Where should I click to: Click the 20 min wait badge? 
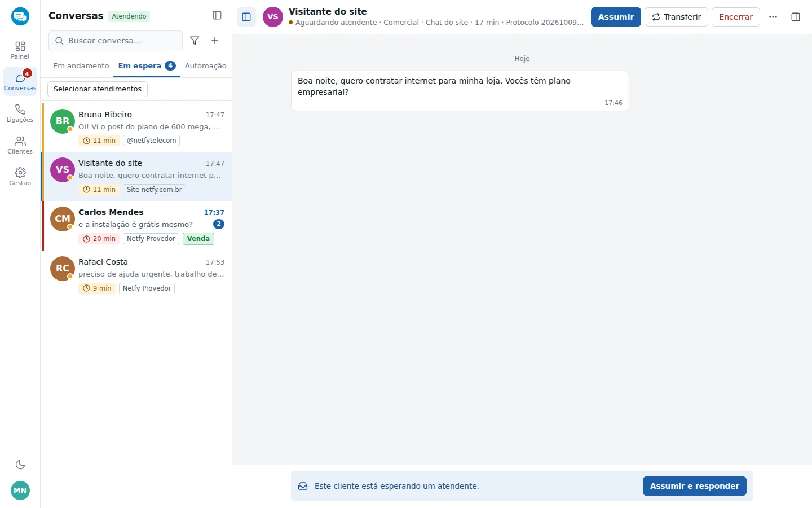(x=99, y=239)
